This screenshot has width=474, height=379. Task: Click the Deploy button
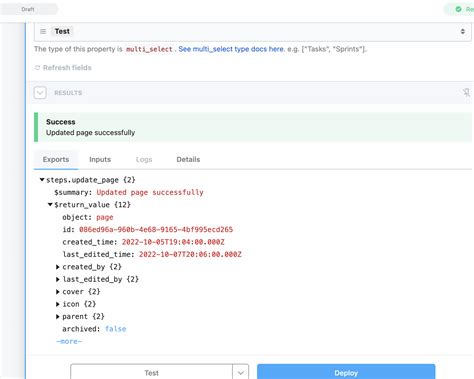point(346,372)
